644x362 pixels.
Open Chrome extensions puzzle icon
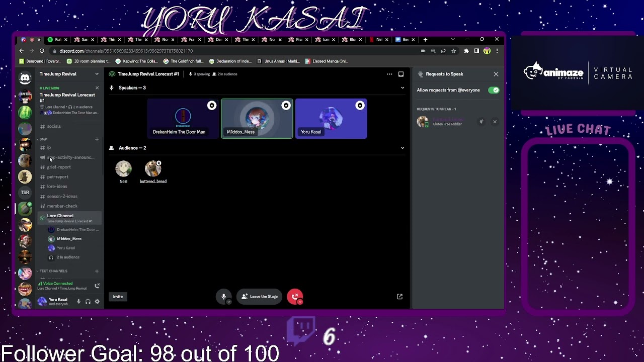coord(466,51)
